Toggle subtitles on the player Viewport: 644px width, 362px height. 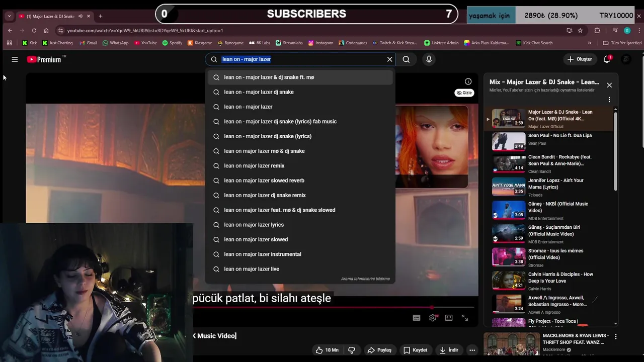[x=417, y=318]
